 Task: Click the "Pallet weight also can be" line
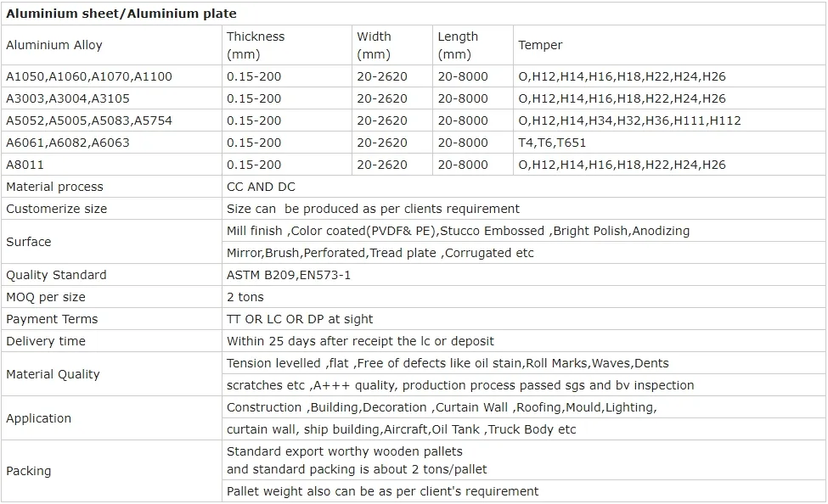coord(382,491)
